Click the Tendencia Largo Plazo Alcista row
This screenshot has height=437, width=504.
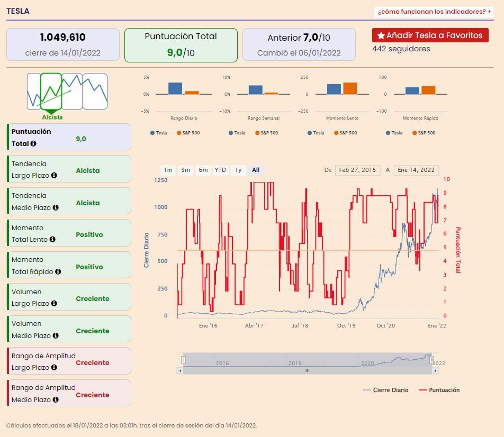pyautogui.click(x=69, y=169)
